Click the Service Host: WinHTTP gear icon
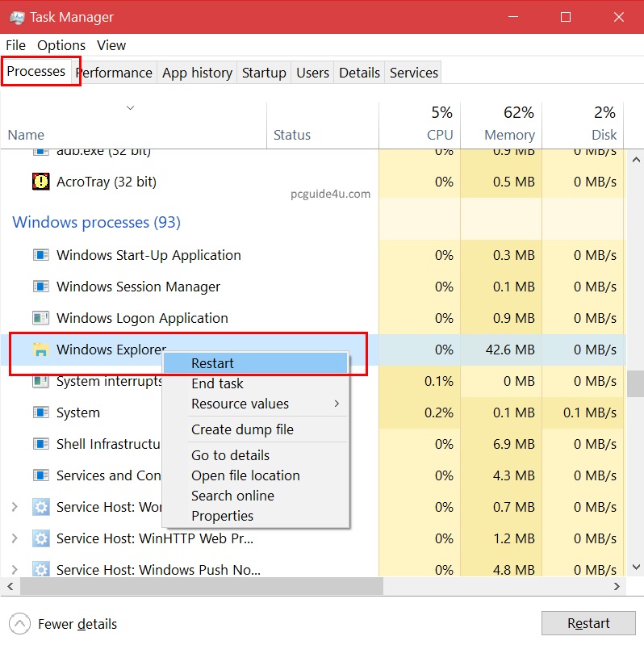The width and height of the screenshot is (644, 649). coord(40,538)
